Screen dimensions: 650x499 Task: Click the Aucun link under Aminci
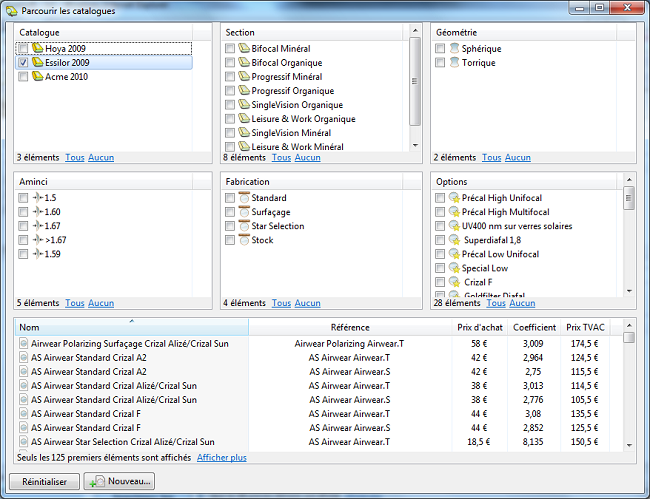pos(101,303)
